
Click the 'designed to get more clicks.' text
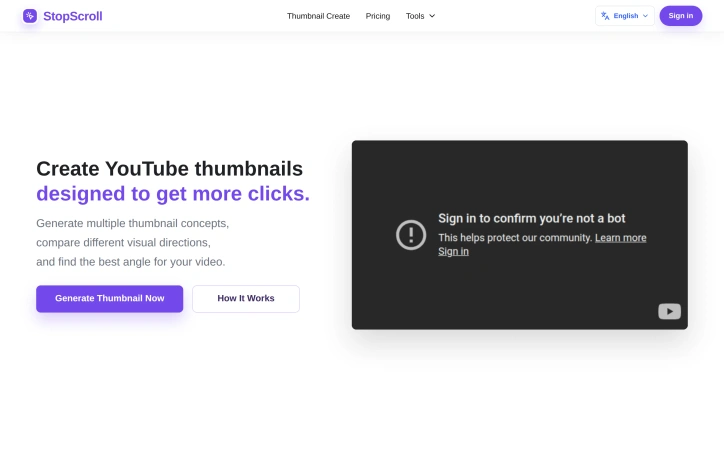[x=173, y=194]
